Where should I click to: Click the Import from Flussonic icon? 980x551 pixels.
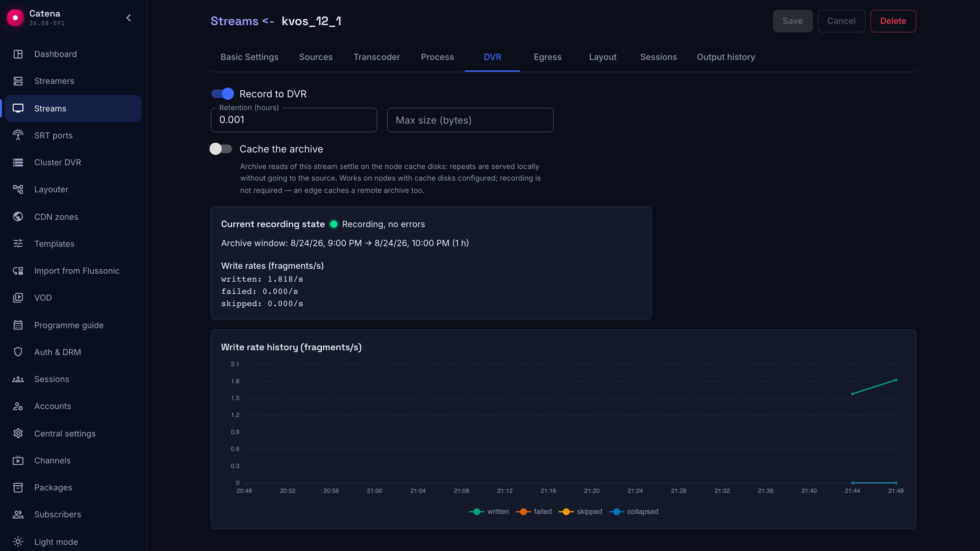18,271
